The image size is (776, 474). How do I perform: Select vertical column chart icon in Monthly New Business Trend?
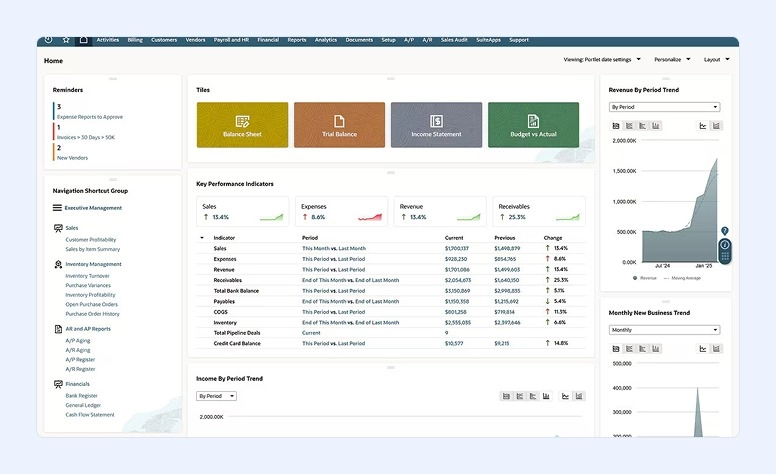coord(656,349)
